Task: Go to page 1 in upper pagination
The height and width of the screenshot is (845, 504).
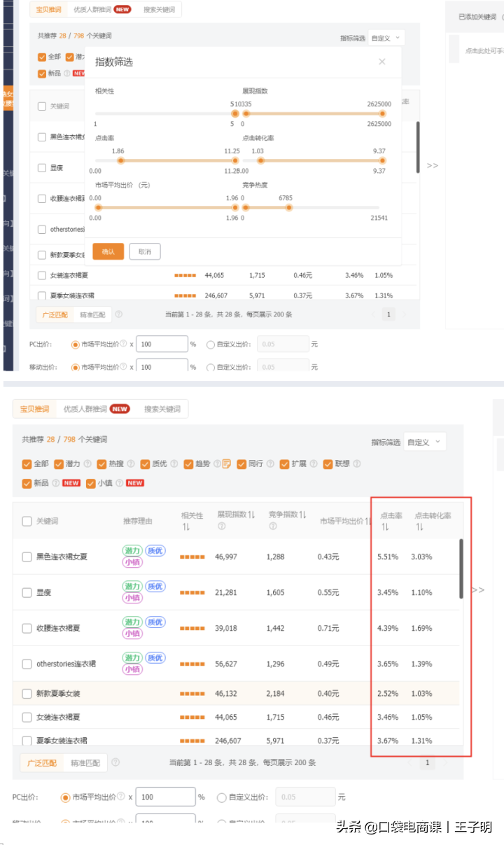Action: pyautogui.click(x=389, y=314)
